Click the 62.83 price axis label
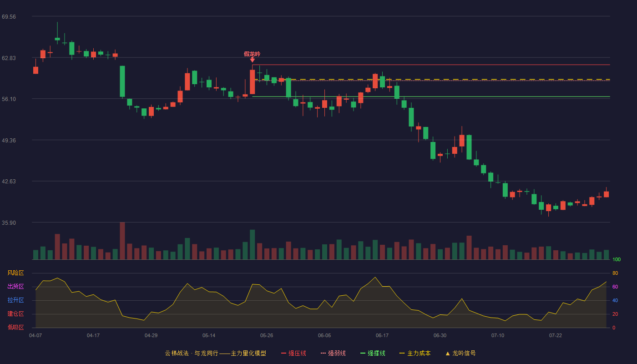The width and height of the screenshot is (637, 364). pos(9,58)
